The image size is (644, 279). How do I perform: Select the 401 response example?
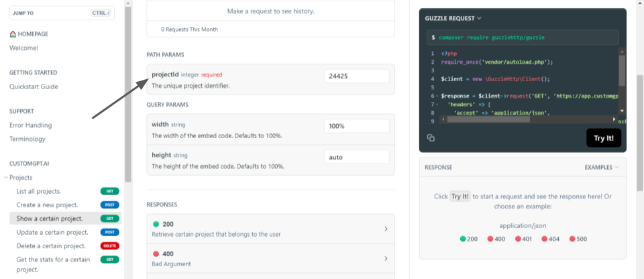[x=523, y=239]
